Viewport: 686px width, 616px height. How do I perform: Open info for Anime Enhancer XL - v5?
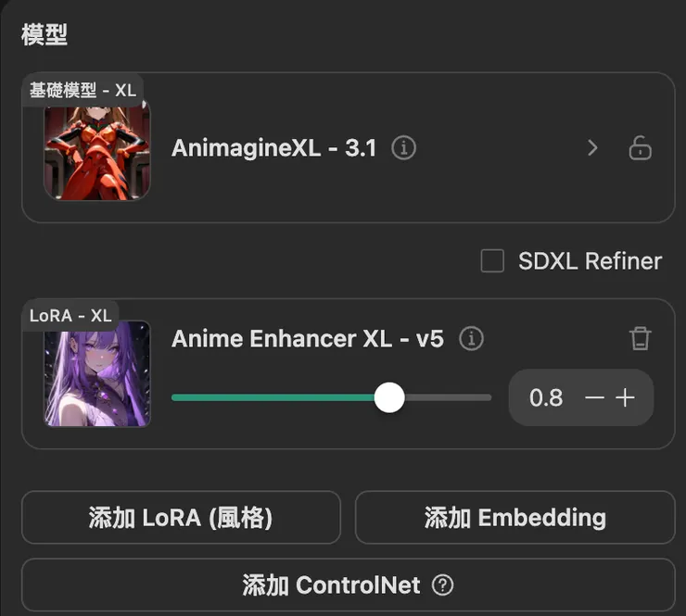coord(471,339)
